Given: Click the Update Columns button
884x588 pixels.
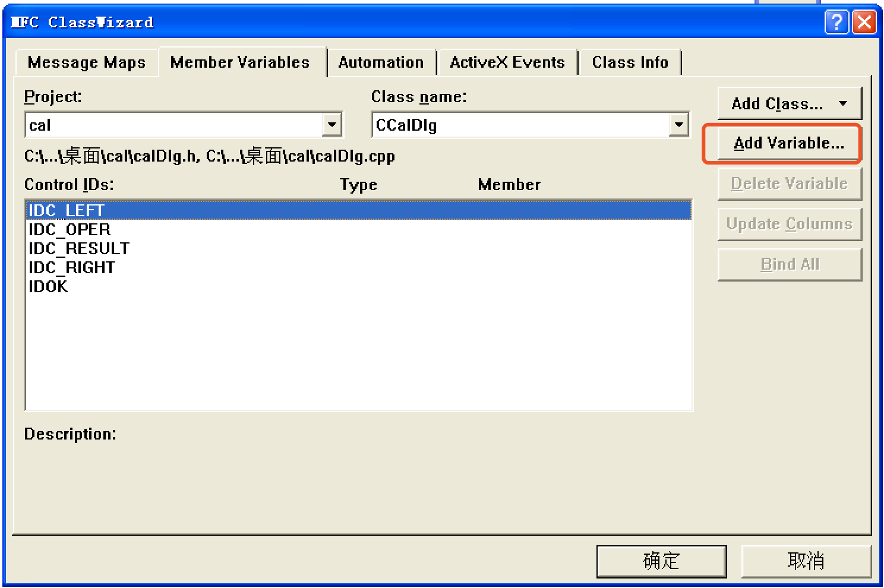Looking at the screenshot, I should pyautogui.click(x=789, y=224).
